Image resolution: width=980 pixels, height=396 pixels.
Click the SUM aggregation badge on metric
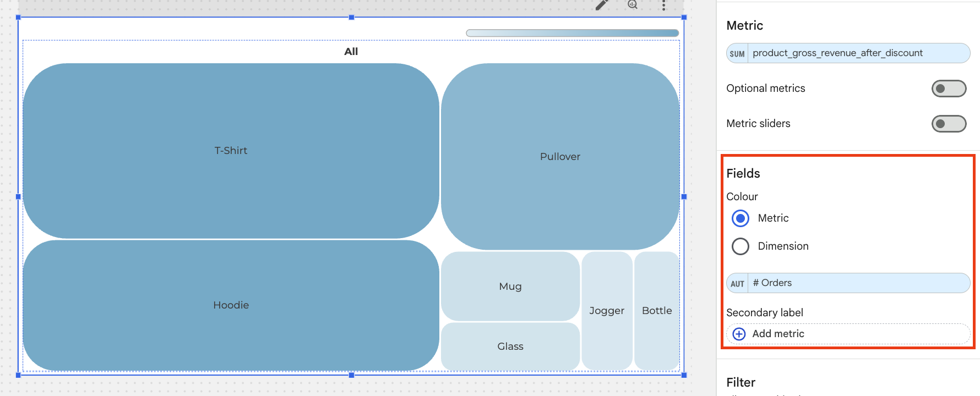737,53
